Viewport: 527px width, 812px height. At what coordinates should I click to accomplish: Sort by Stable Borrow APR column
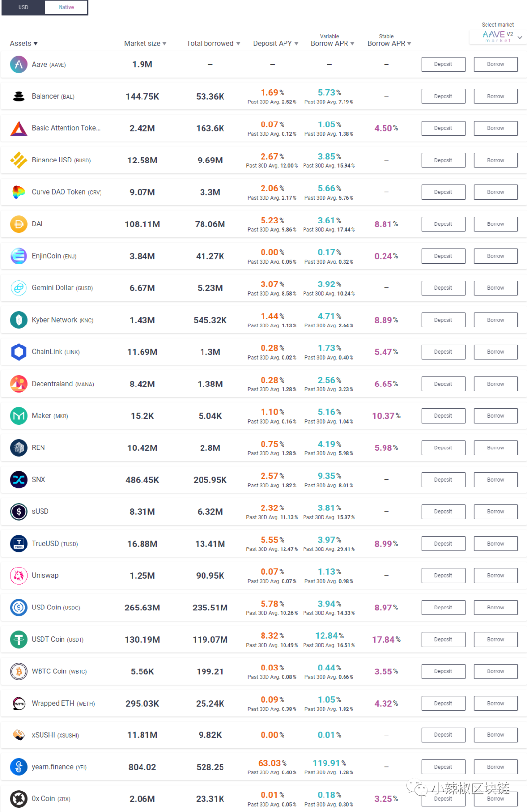(389, 44)
